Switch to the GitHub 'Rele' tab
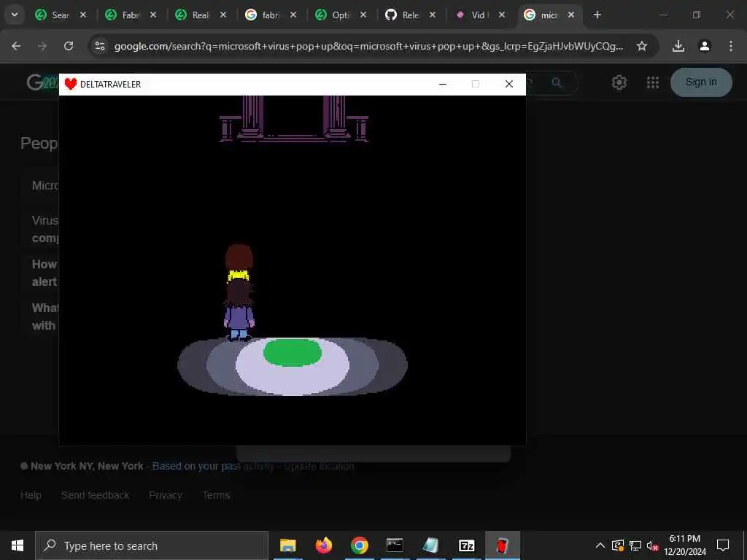This screenshot has width=747, height=560. tap(403, 15)
